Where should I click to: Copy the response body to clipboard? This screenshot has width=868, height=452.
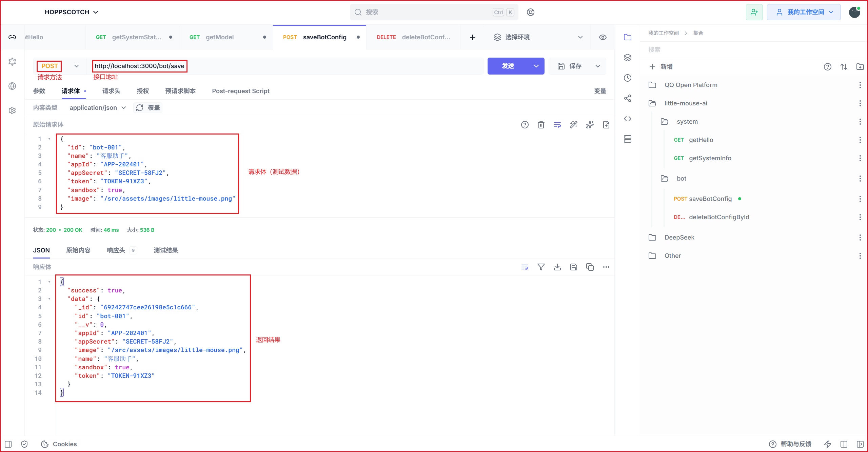coord(590,267)
